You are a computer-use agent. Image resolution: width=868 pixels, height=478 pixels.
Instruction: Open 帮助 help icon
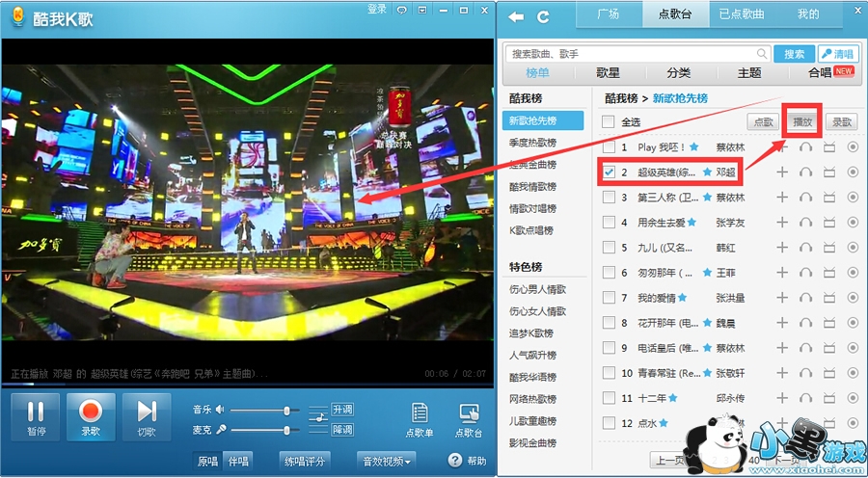tap(454, 461)
